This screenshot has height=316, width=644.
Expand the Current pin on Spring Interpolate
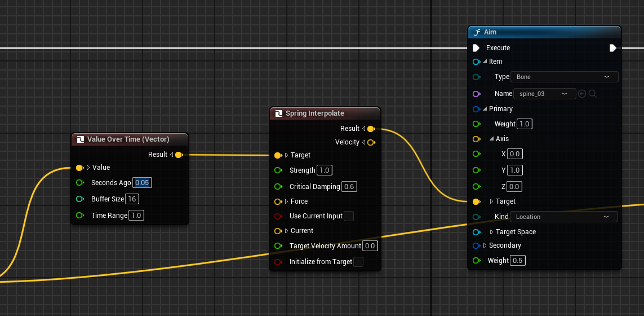pyautogui.click(x=287, y=231)
